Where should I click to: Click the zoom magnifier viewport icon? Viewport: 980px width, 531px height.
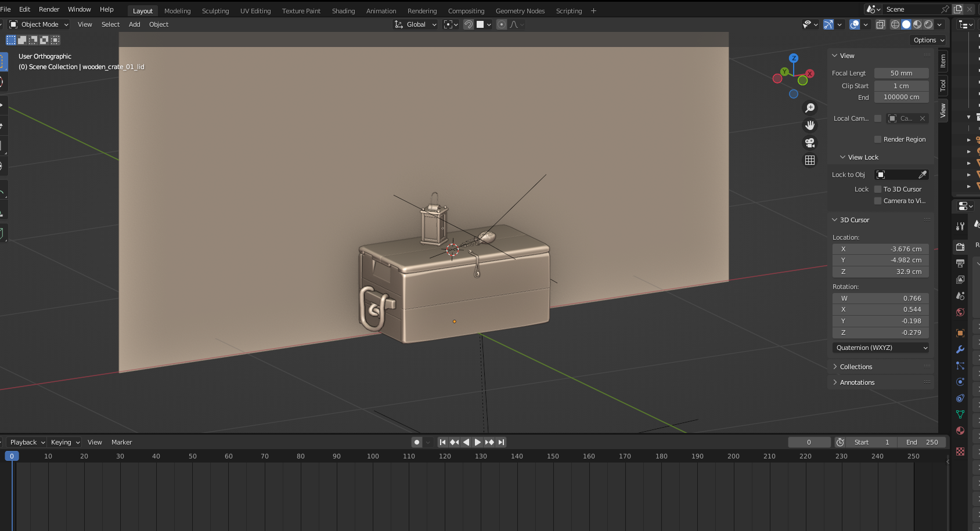click(x=810, y=108)
